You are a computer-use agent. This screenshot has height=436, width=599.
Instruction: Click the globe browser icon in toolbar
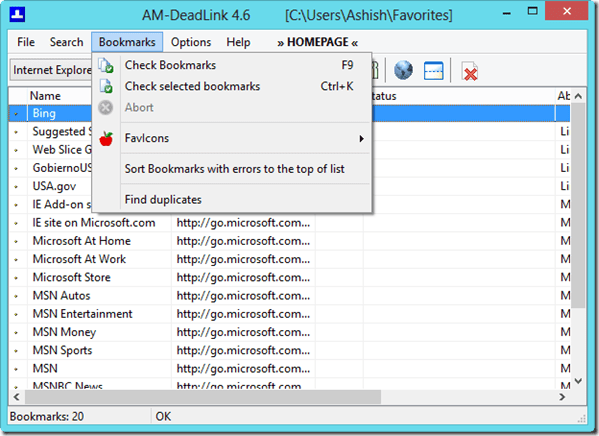point(403,71)
